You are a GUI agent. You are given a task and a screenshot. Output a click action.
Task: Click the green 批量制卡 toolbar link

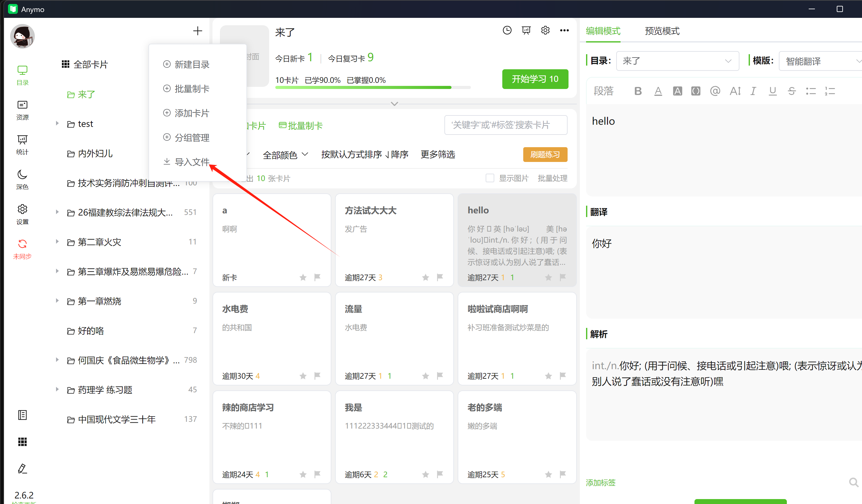click(300, 126)
